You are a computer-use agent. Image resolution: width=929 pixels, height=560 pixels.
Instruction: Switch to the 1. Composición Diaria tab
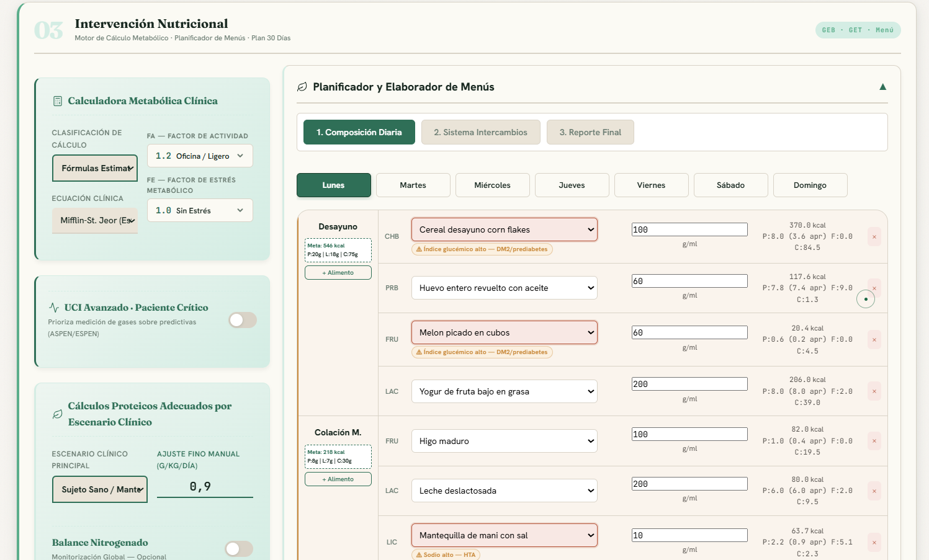coord(359,132)
